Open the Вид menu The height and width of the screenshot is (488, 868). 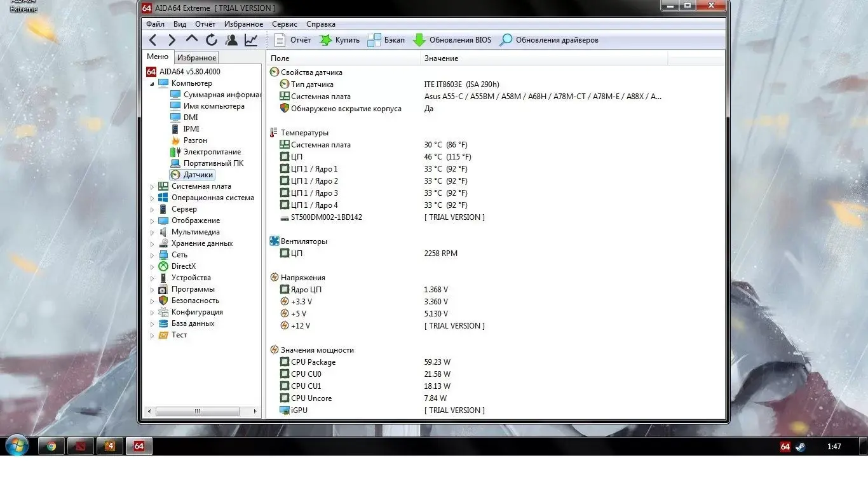[x=180, y=24]
